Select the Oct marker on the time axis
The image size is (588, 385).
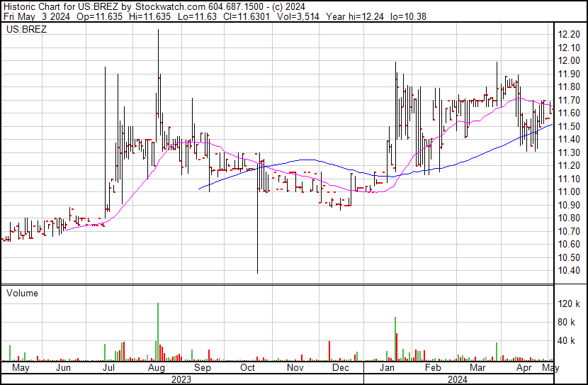click(247, 369)
